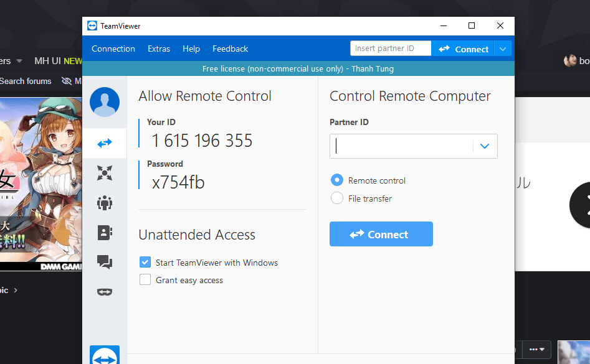Click Search forums in the browser
This screenshot has width=590, height=364.
[x=26, y=81]
